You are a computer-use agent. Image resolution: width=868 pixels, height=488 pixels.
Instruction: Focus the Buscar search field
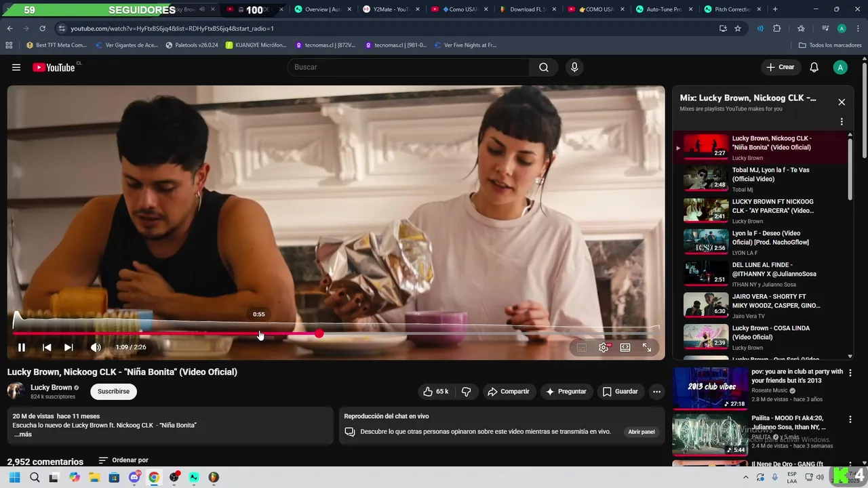(x=409, y=67)
